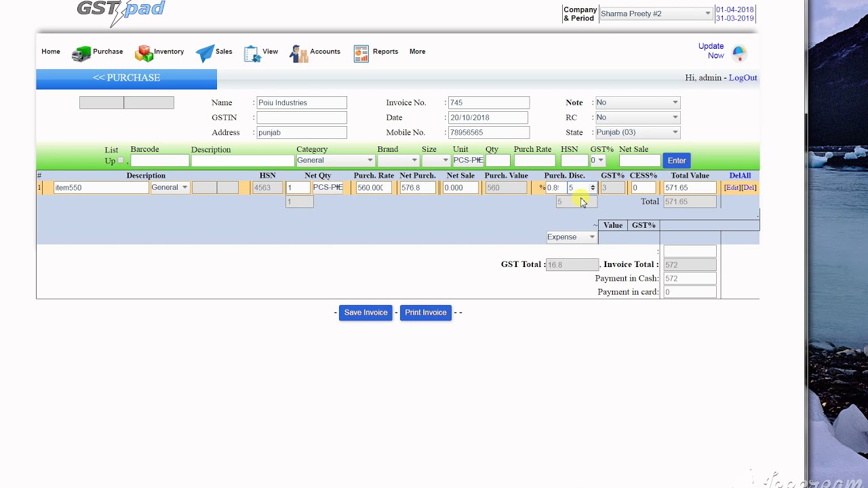Click the Total Value 571.65 row field

pyautogui.click(x=690, y=188)
